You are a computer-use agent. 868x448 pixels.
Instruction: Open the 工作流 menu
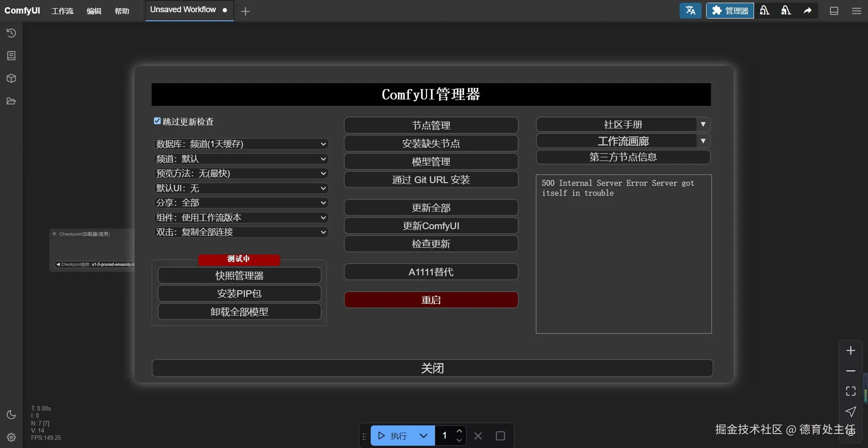[62, 11]
